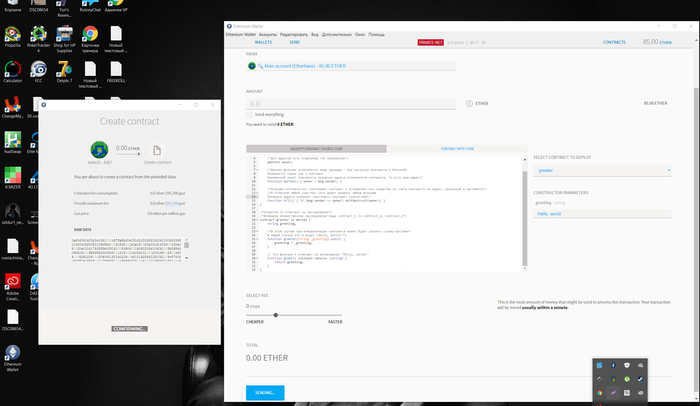700x406 pixels.
Task: Open the Ethereum Wallet menu
Action: [241, 34]
